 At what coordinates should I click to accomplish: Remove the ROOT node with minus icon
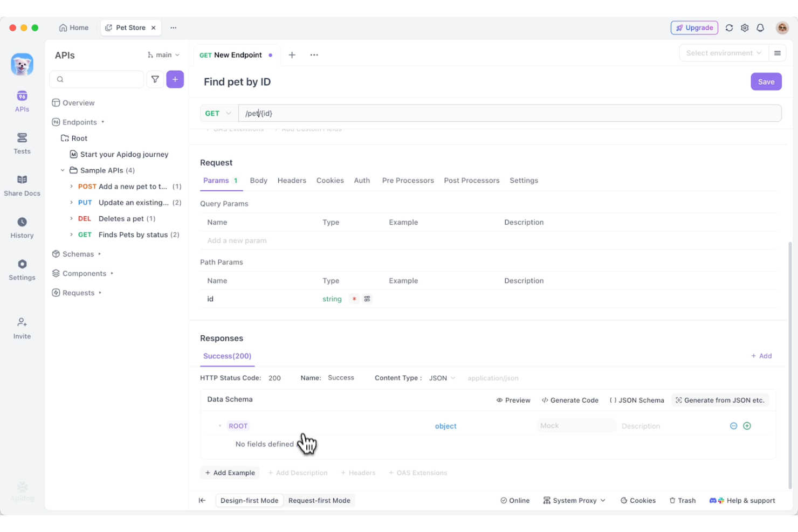click(x=733, y=426)
